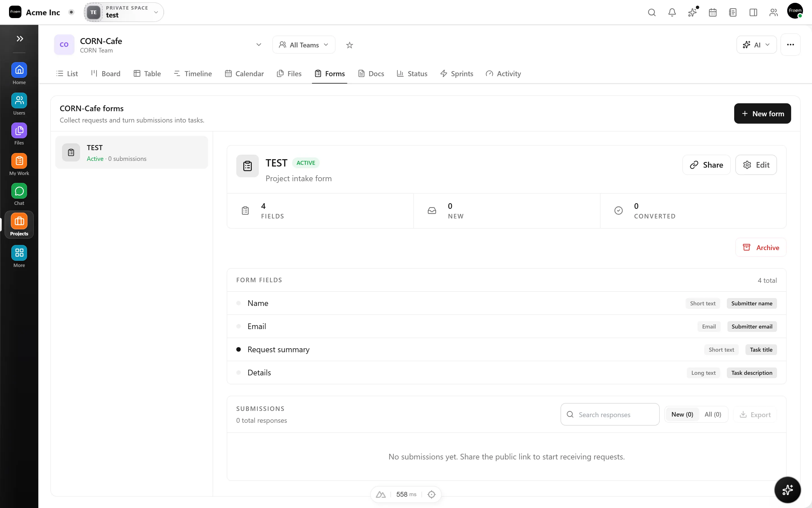Open the search icon in top bar
The width and height of the screenshot is (812, 508).
pos(652,12)
